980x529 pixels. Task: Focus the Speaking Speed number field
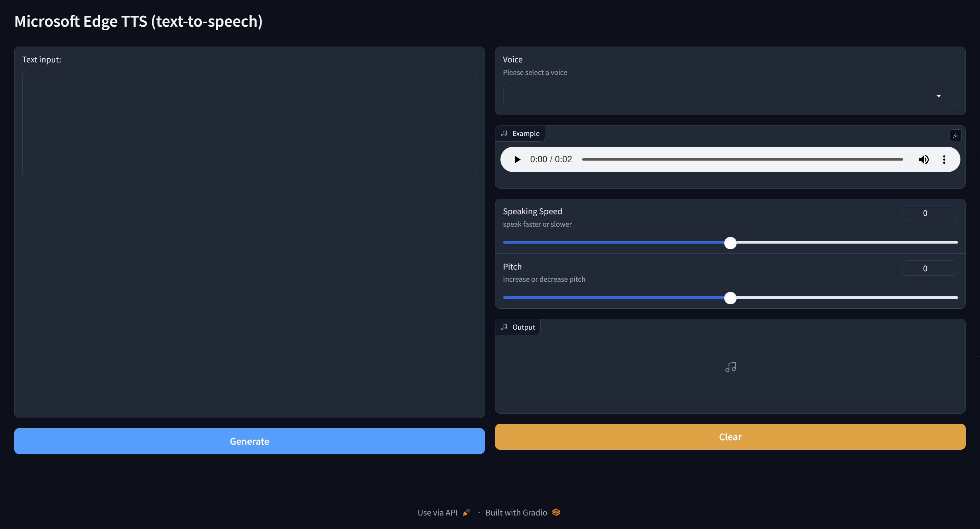click(929, 213)
